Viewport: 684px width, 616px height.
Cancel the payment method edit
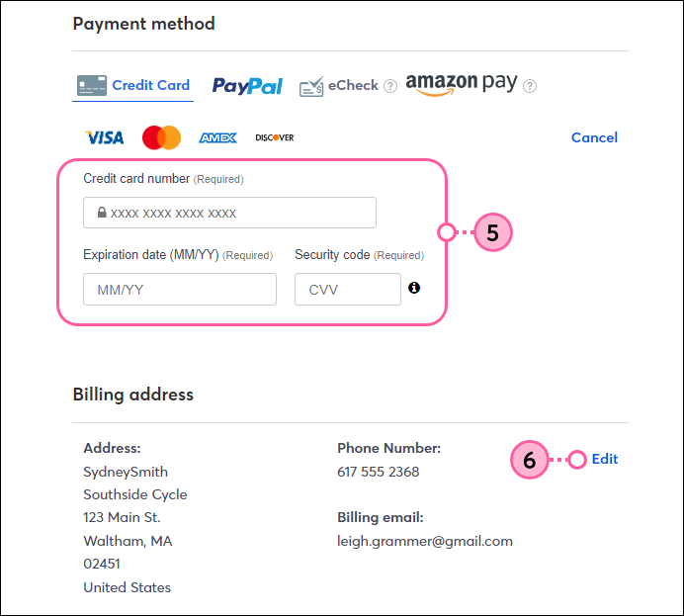(x=594, y=137)
